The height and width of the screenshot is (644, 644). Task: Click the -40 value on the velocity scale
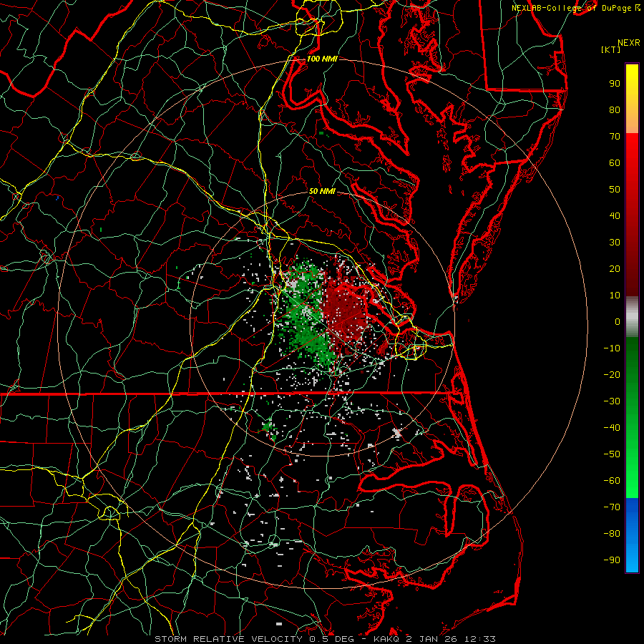(612, 428)
